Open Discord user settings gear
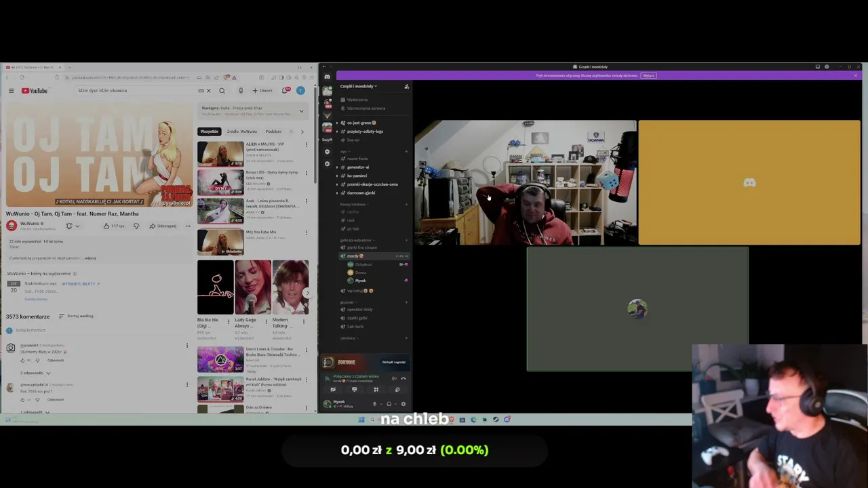868x488 pixels. point(403,404)
